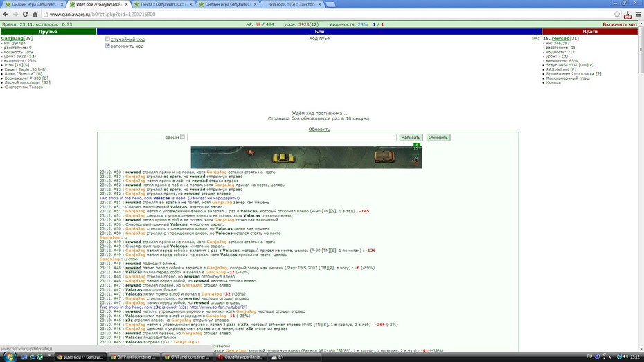Image resolution: width=644 pixels, height=362 pixels.
Task: Toggle the 'случайный ход' checkbox
Action: pos(107,39)
